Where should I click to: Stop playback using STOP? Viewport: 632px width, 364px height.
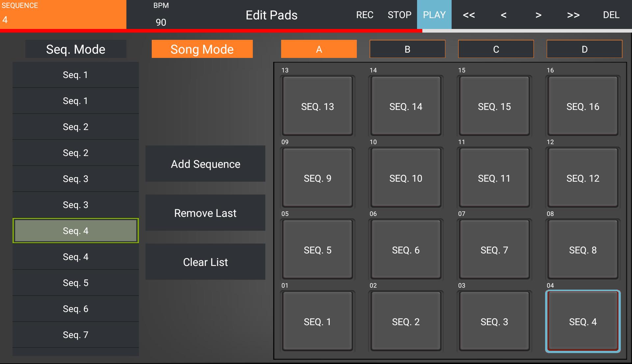click(x=399, y=15)
